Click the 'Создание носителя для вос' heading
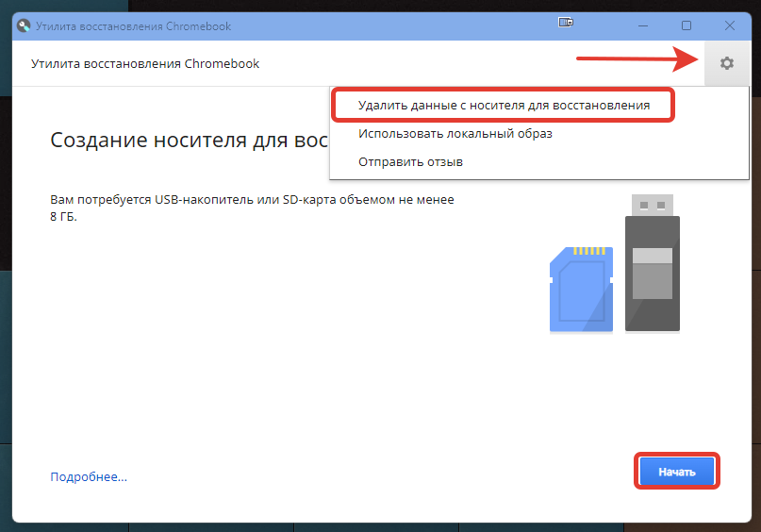Image resolution: width=761 pixels, height=532 pixels. [x=190, y=141]
